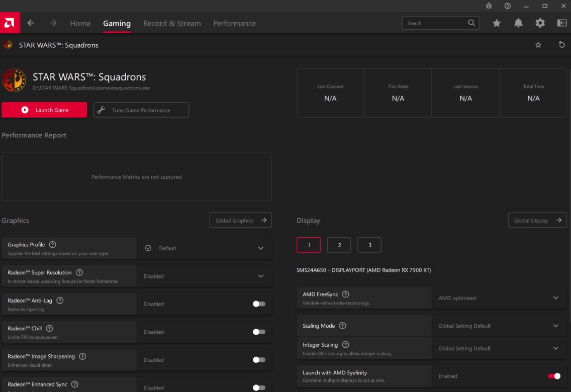Viewport: 571px width, 392px height.
Task: Click the Last Session stat tile
Action: (465, 93)
